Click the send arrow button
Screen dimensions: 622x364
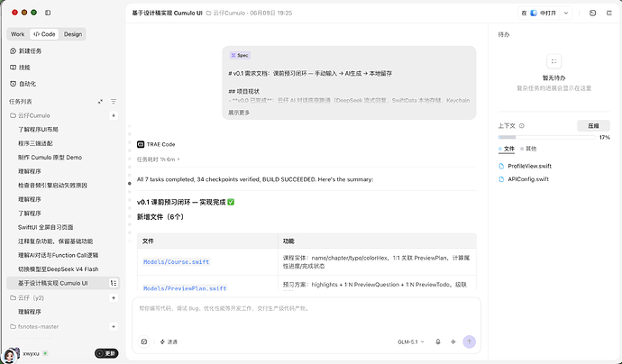coord(470,341)
